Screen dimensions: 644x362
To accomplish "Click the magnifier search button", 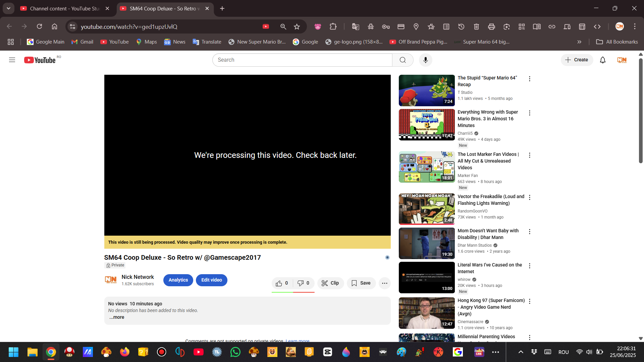I will click(403, 60).
